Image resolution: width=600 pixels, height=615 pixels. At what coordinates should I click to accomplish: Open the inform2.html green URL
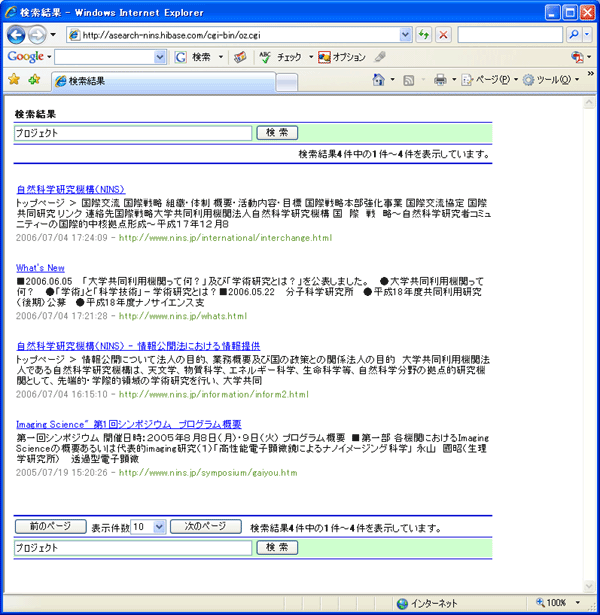click(214, 394)
